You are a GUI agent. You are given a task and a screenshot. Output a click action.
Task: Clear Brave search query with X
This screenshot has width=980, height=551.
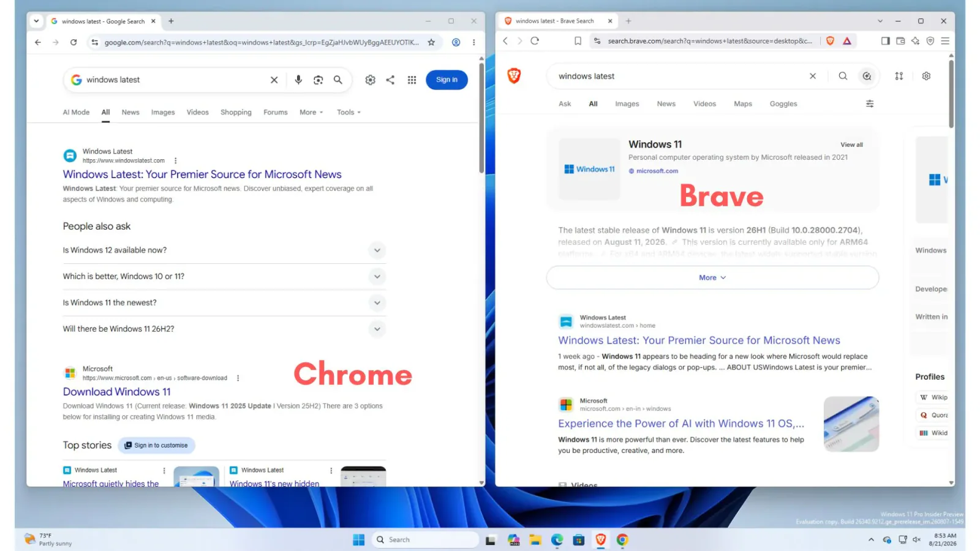click(x=813, y=76)
